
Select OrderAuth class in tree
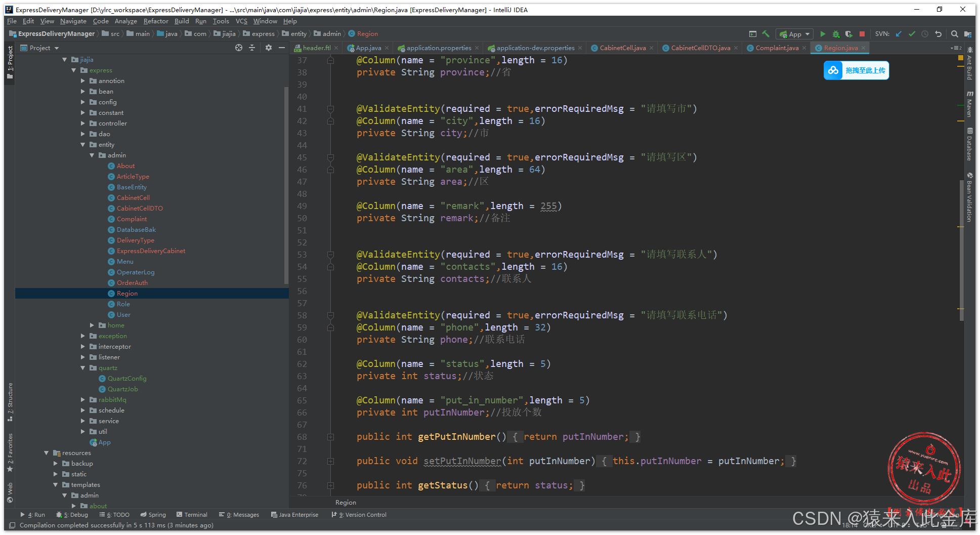point(132,283)
